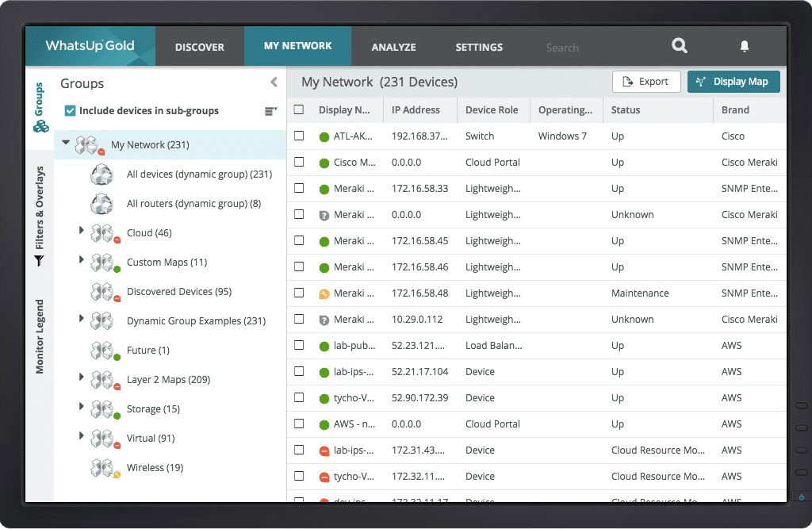812x529 pixels.
Task: Switch to the Filters & Overlays side tab
Action: click(39, 216)
